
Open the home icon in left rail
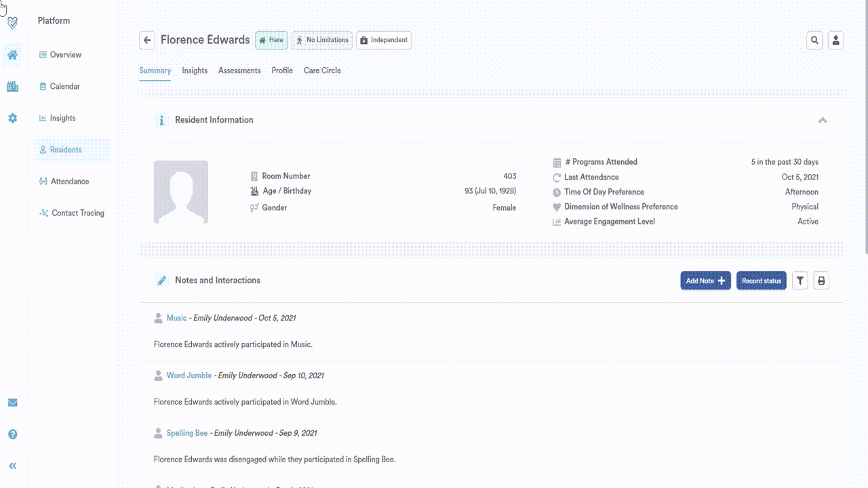[x=12, y=55]
